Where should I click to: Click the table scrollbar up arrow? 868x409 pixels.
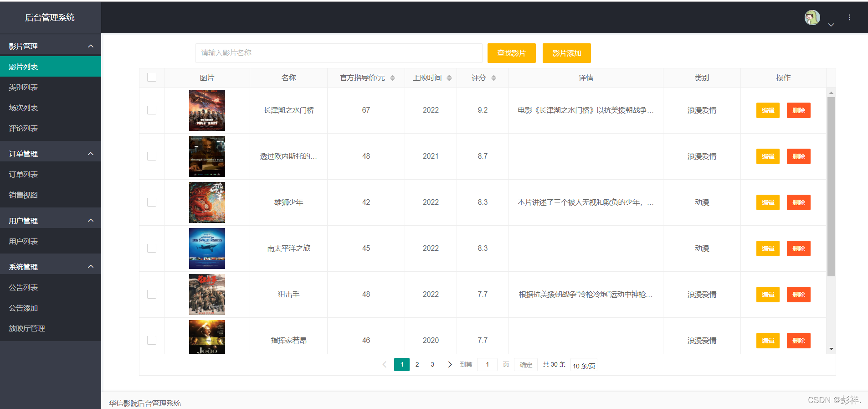click(x=831, y=93)
